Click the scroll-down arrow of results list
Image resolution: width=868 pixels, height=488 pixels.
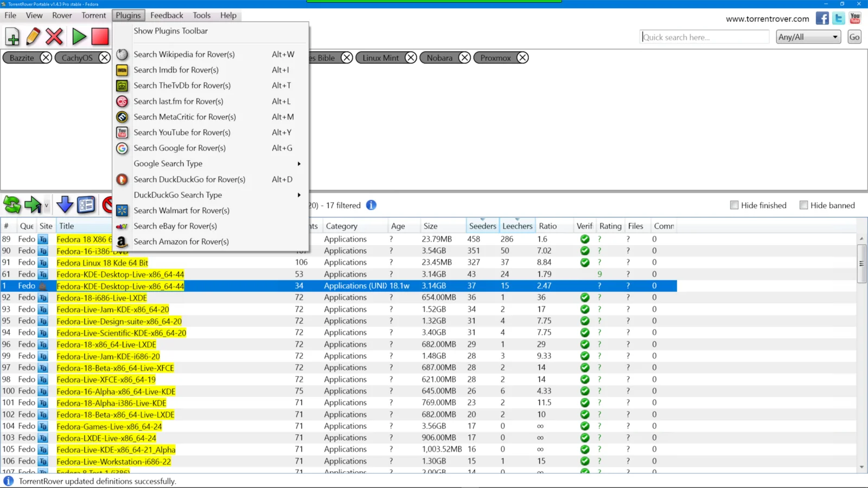pyautogui.click(x=861, y=467)
